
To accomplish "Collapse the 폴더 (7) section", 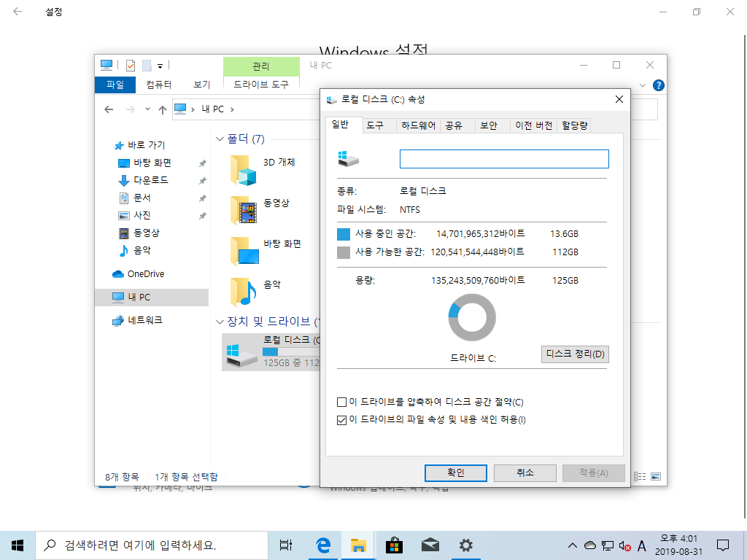I will pos(220,139).
